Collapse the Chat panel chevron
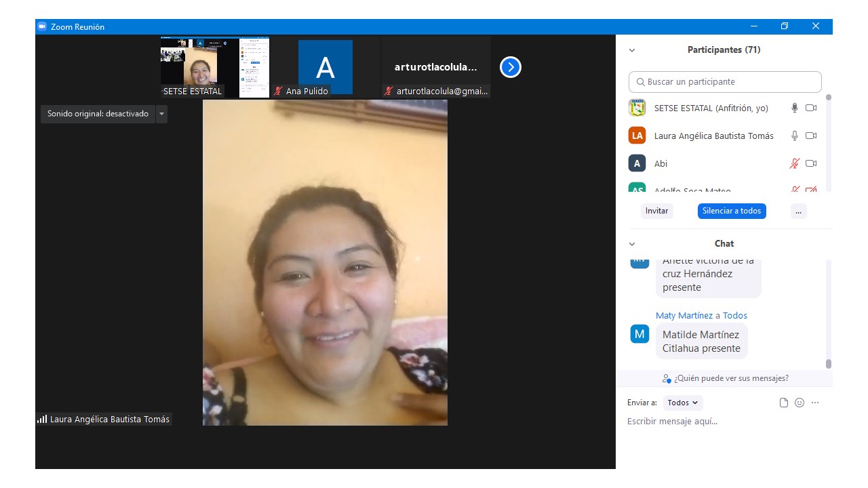This screenshot has width=868, height=488. pyautogui.click(x=632, y=244)
